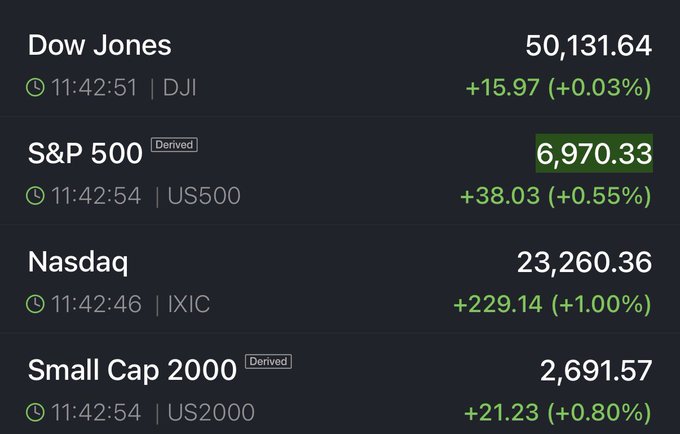Click the S&P 500 change +38.03 (+0.55%)
This screenshot has height=434, width=680.
click(555, 196)
